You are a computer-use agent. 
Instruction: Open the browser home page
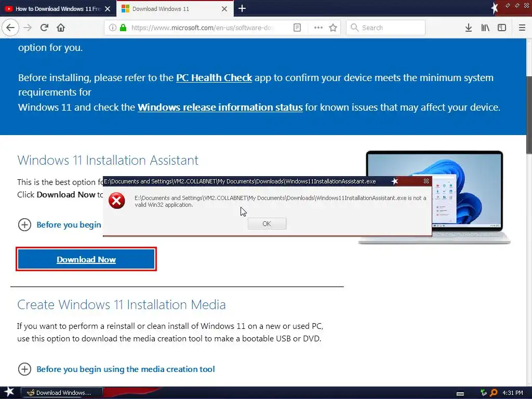point(61,28)
